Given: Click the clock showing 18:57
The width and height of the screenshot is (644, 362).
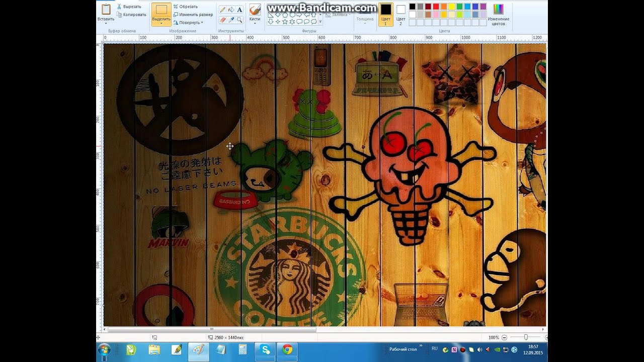Looking at the screenshot, I should point(533,346).
